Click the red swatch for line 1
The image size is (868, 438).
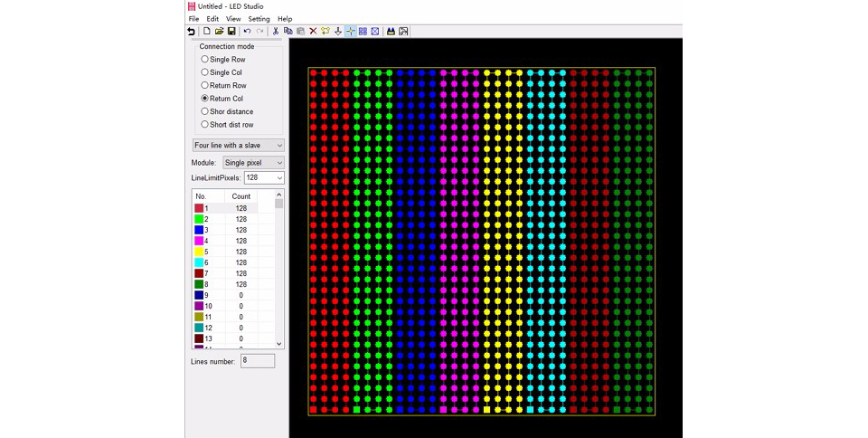point(199,208)
